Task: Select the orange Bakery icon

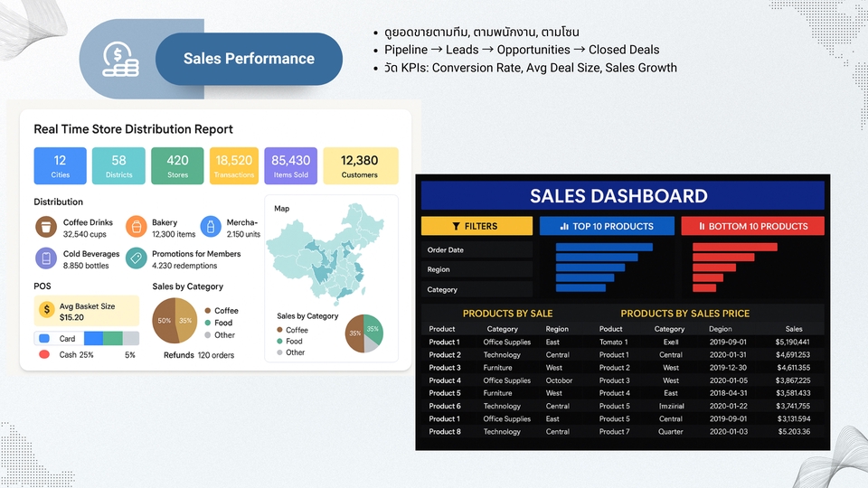Action: pyautogui.click(x=137, y=227)
